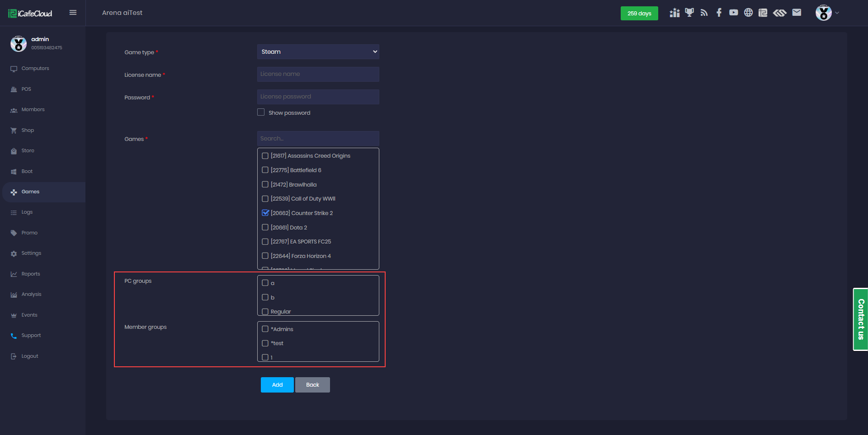Check the Dota 2 game checkbox
Image resolution: width=868 pixels, height=435 pixels.
(265, 227)
